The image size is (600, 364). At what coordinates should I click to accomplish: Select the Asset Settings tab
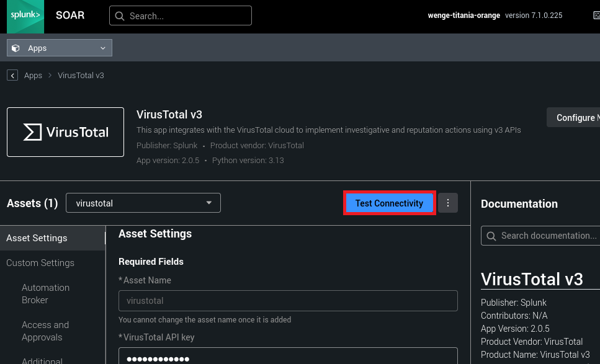click(x=37, y=238)
